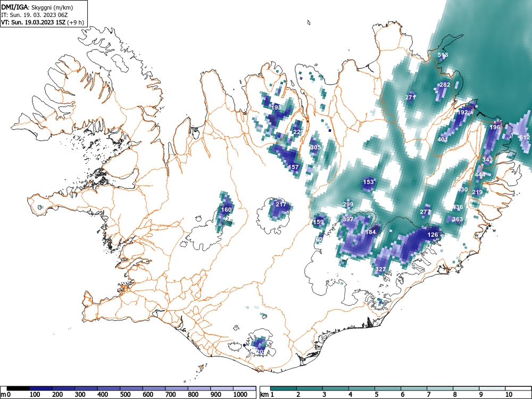The width and height of the screenshot is (532, 399).
Task: Click the map value 196
Action: 495,127
